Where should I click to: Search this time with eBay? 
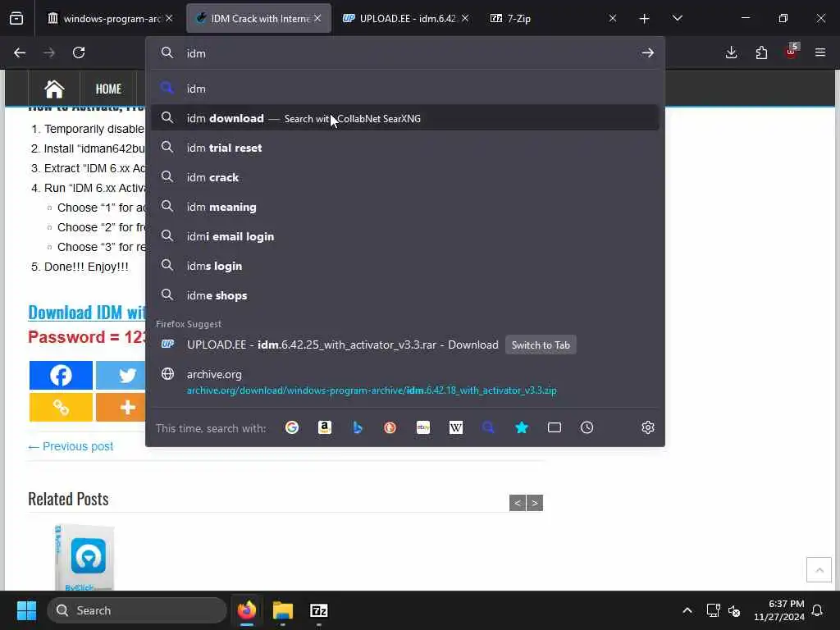point(423,427)
